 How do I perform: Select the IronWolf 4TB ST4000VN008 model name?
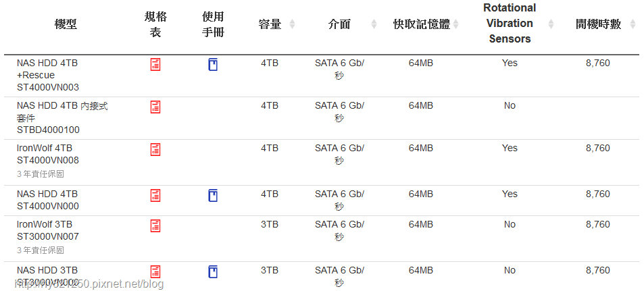pyautogui.click(x=48, y=154)
